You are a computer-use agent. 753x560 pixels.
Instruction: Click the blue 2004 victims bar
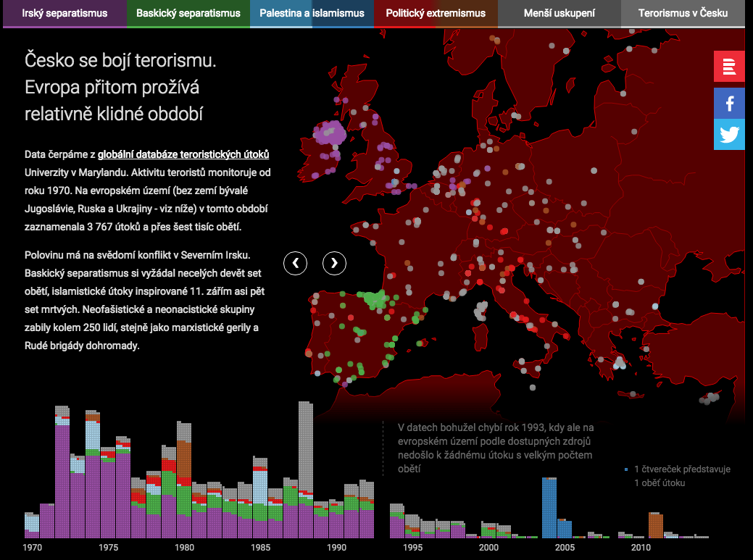coord(549,509)
